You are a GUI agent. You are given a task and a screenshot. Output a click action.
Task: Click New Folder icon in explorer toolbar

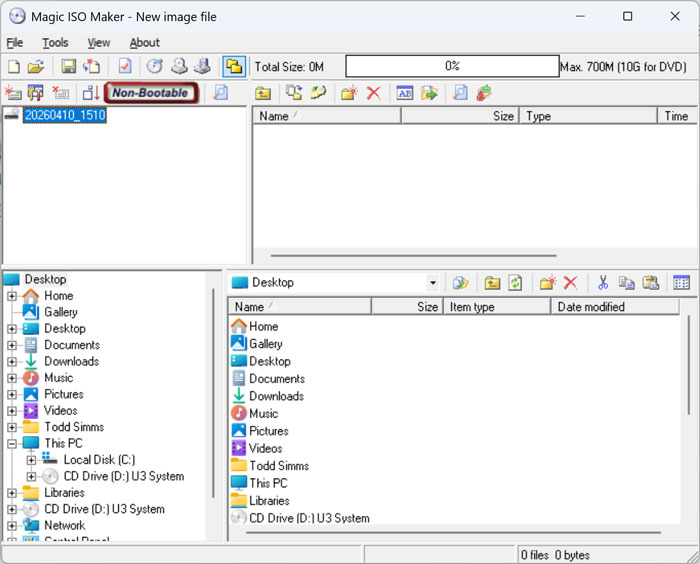click(547, 283)
